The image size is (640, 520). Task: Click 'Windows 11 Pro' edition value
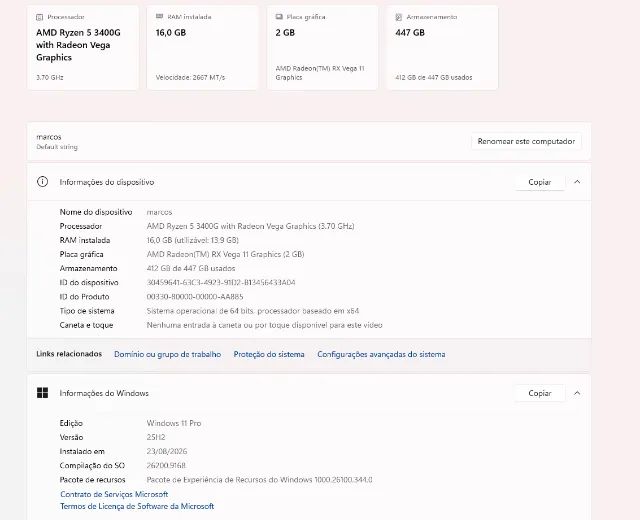tap(174, 423)
